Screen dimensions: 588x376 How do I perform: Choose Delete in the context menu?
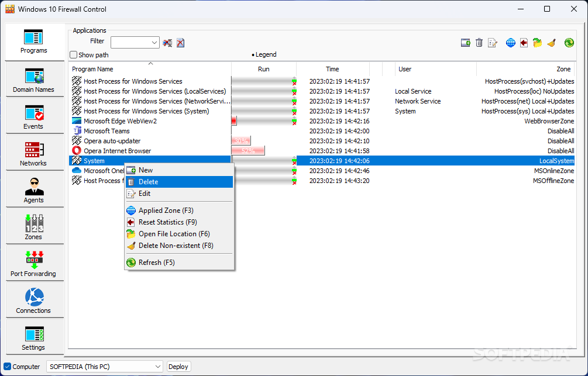tap(179, 182)
